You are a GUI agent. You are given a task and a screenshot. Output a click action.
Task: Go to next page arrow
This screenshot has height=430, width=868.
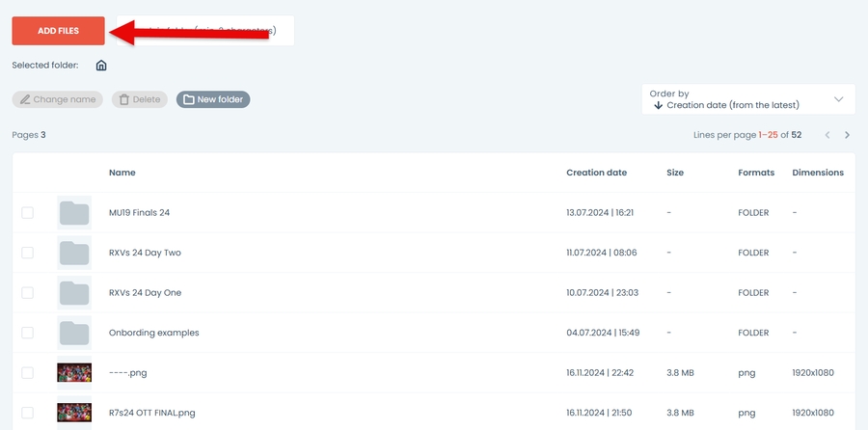pyautogui.click(x=847, y=135)
